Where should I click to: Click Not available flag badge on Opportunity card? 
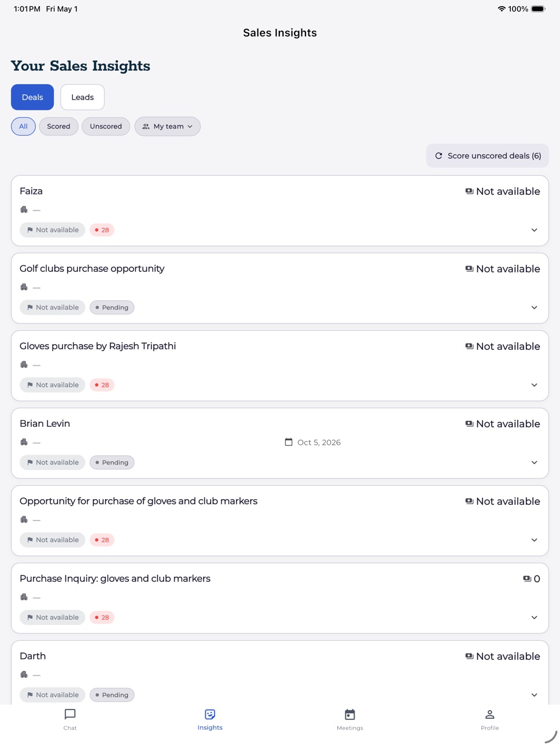pos(53,540)
